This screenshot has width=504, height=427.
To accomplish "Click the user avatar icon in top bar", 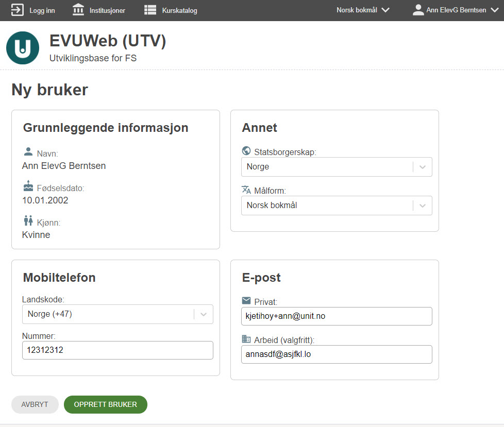I will [x=418, y=10].
